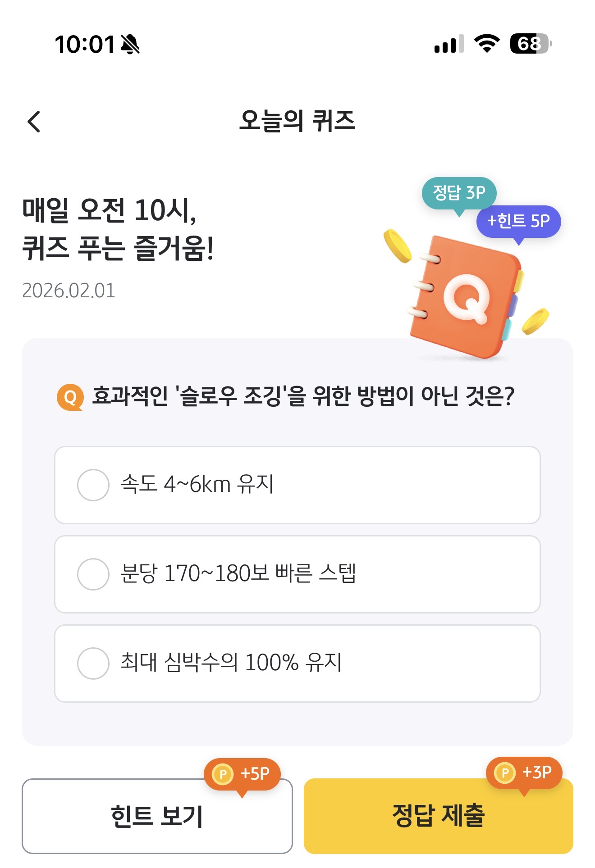Image resolution: width=595 pixels, height=868 pixels.
Task: Tap the orange Q notebook illustration
Action: point(467,297)
